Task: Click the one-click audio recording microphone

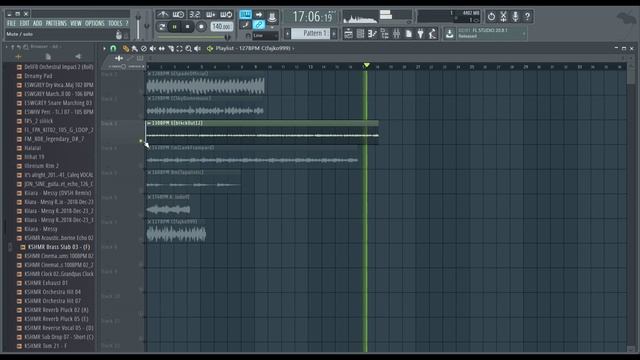Action: (516, 16)
